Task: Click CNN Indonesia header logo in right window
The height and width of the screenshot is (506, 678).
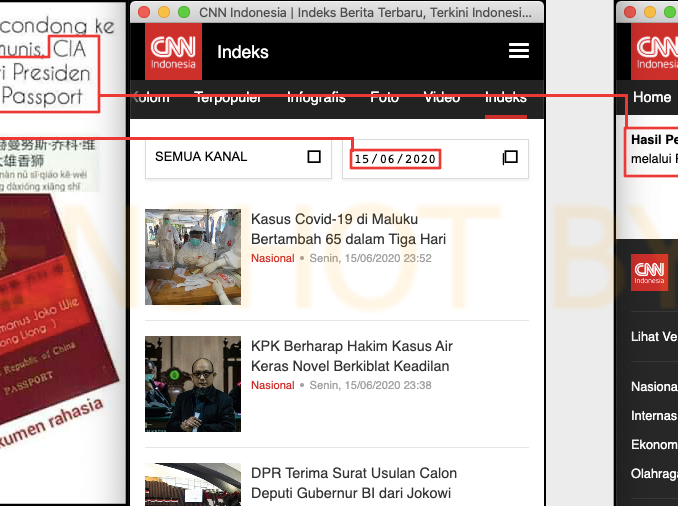Action: pos(655,51)
